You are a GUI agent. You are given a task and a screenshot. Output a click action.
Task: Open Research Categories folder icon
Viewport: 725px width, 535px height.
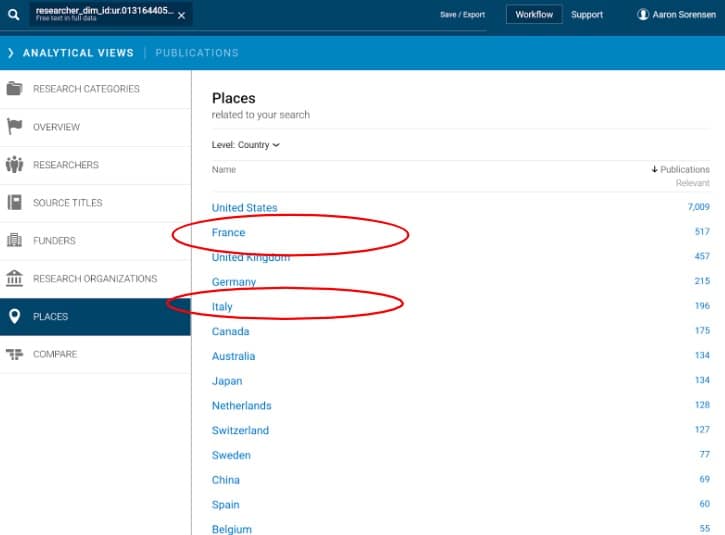pos(15,89)
